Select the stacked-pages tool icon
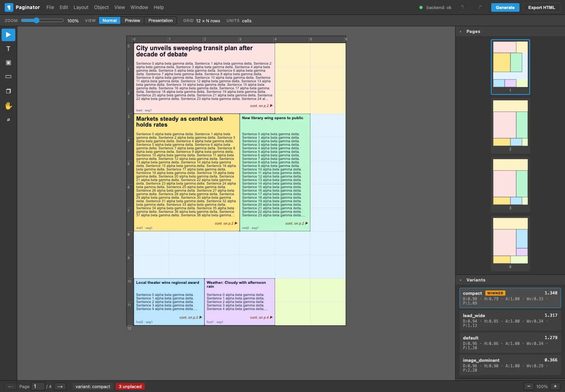The image size is (565, 392). tap(8, 91)
